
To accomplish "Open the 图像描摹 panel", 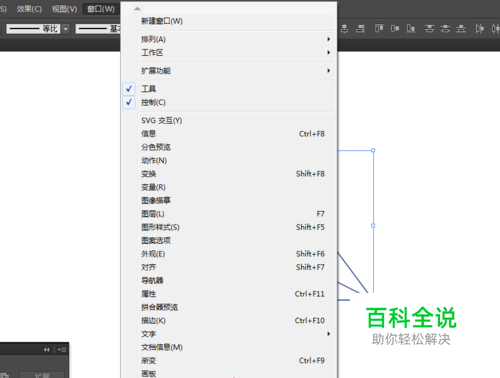I will coord(230,200).
